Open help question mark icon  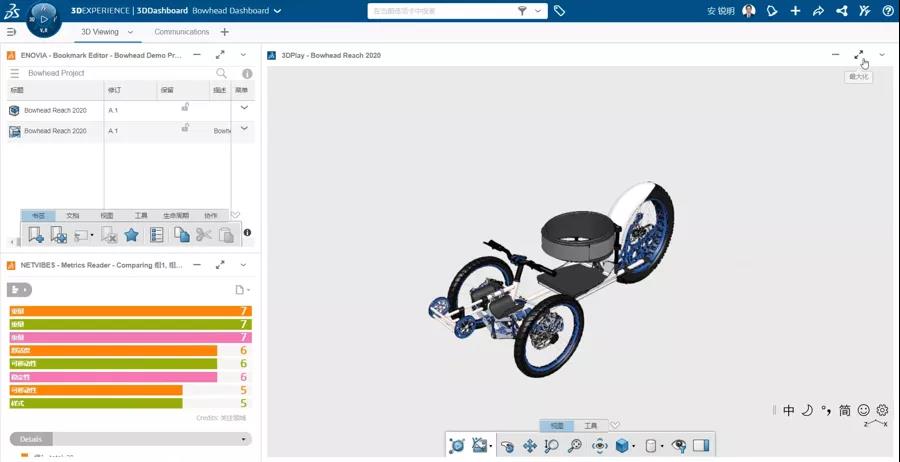tap(887, 11)
